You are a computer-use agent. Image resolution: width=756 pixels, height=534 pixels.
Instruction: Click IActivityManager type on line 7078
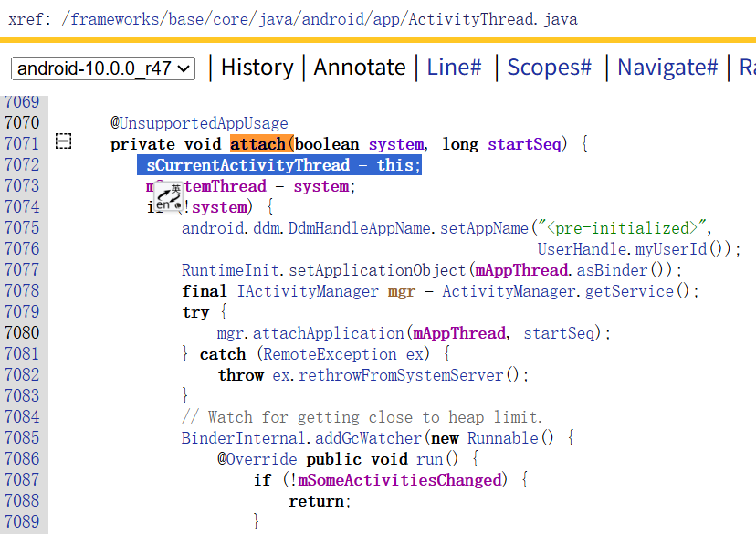click(308, 291)
